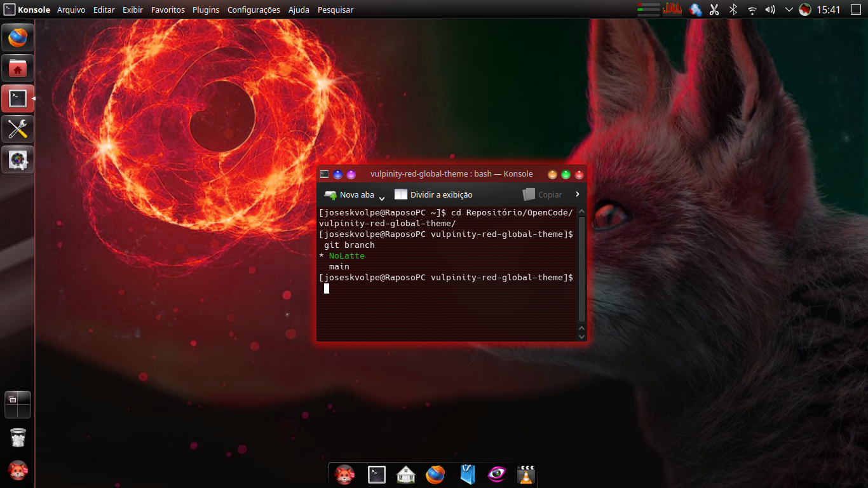Open the terminal icon in bottom dock
The height and width of the screenshot is (488, 868).
(x=377, y=475)
